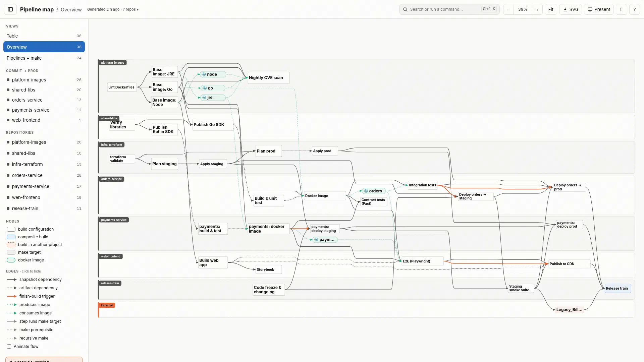The image size is (644, 362).
Task: Click the Legacy_Bill... external node
Action: point(569,310)
